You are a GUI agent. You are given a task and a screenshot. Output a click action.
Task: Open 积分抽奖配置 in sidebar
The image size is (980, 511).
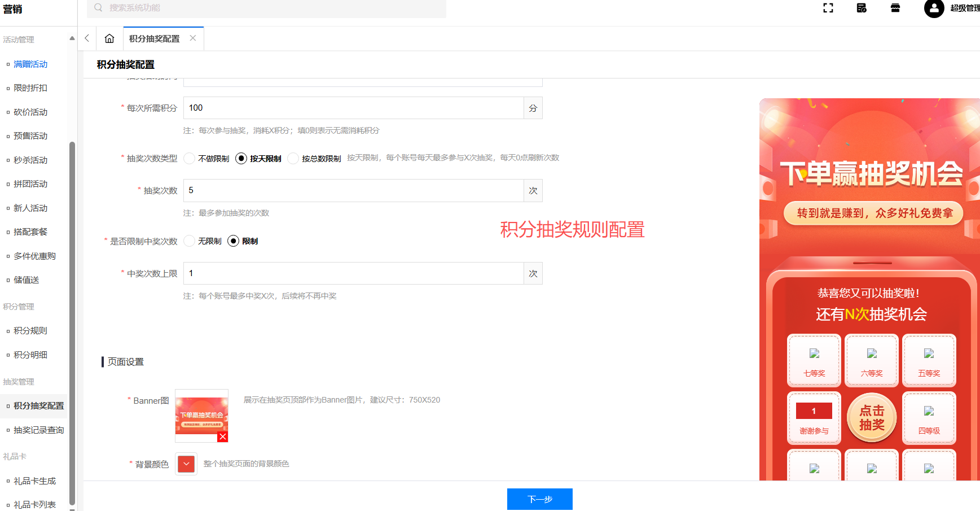click(x=39, y=406)
